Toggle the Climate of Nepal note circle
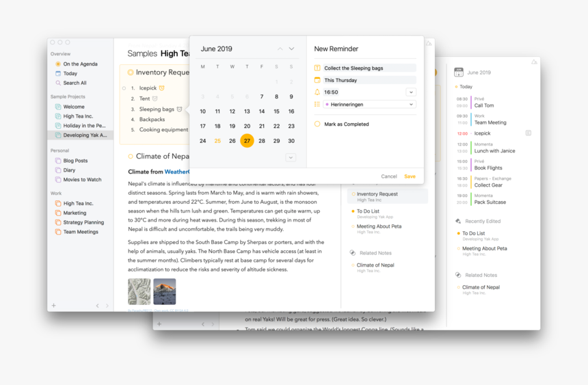588x385 pixels. point(131,156)
